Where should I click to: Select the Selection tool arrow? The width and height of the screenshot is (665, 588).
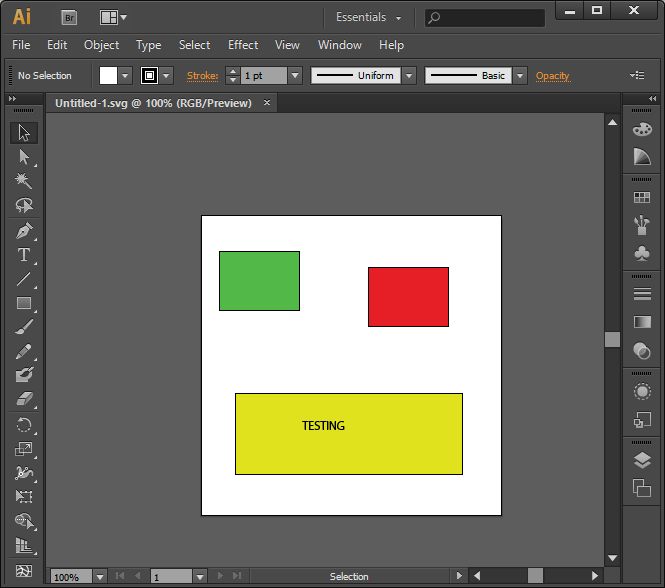24,133
